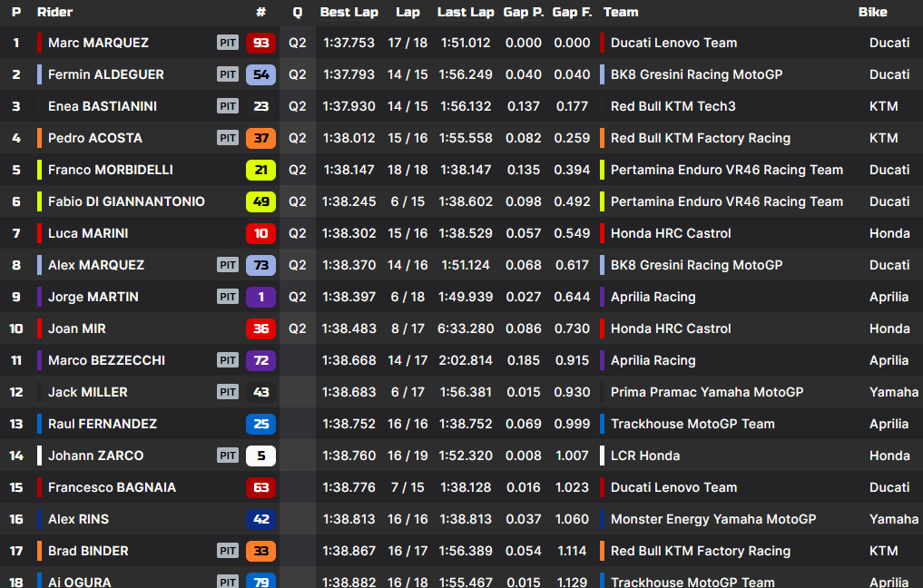Click PIT tag beside Enea BASTIANINI
The image size is (923, 588).
(x=228, y=106)
